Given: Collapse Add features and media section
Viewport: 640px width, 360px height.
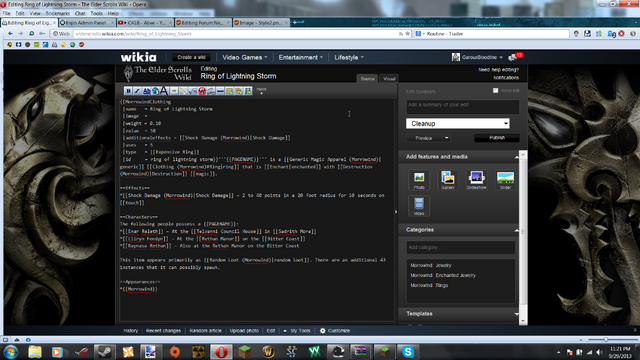Looking at the screenshot, I should (516, 157).
